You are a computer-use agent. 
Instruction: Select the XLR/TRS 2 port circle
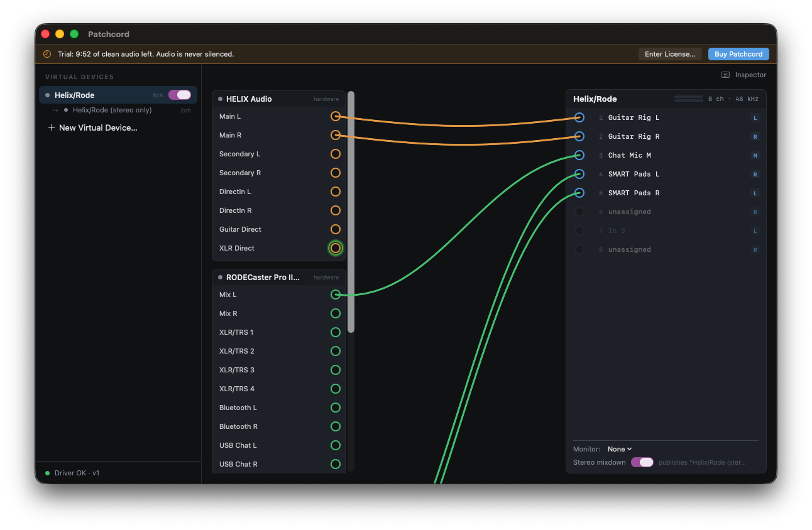[x=336, y=351]
